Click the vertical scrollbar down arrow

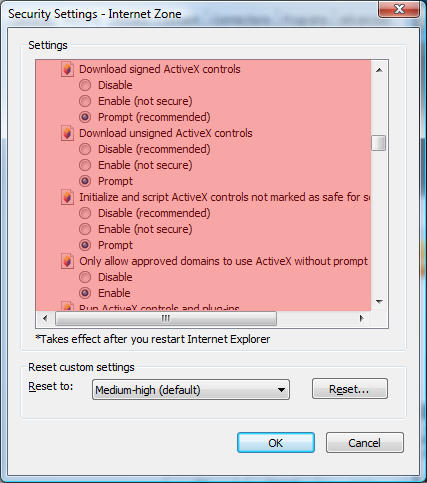click(x=379, y=302)
